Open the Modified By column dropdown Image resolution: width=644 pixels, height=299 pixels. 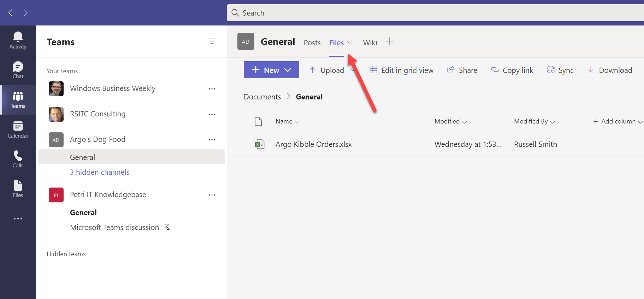point(534,121)
